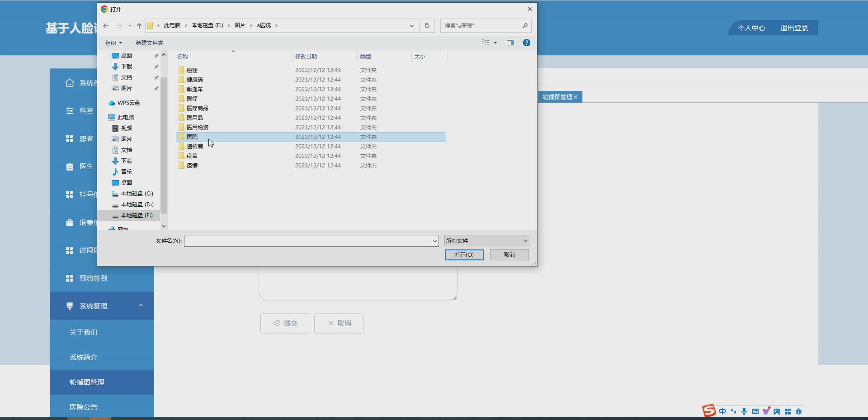Open the file dialog help icon
Image resolution: width=868 pixels, height=420 pixels.
coord(527,43)
